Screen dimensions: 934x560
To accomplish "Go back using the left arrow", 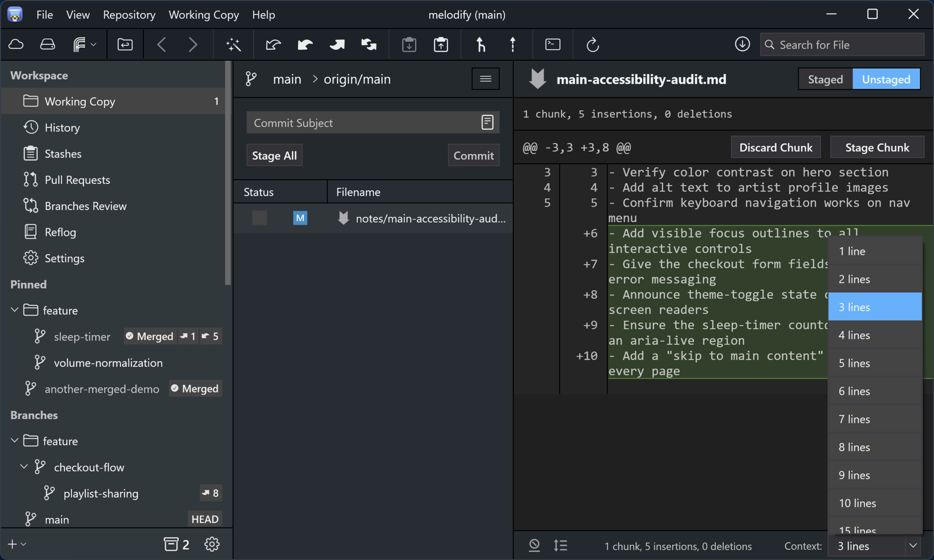I will [162, 45].
